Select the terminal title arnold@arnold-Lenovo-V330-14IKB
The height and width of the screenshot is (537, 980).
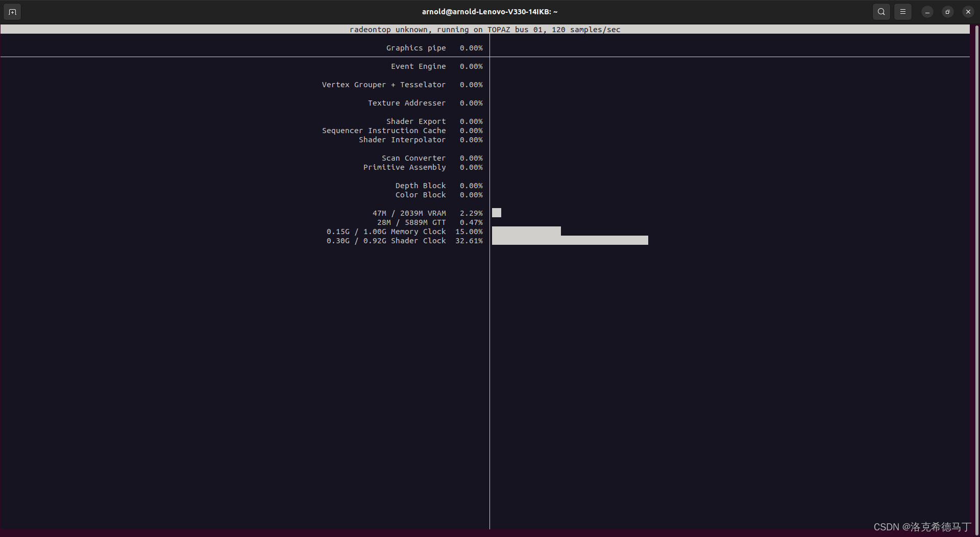(x=490, y=12)
